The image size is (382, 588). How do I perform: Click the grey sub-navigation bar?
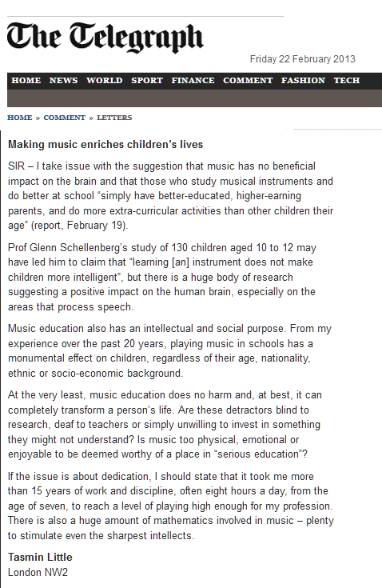[x=194, y=98]
